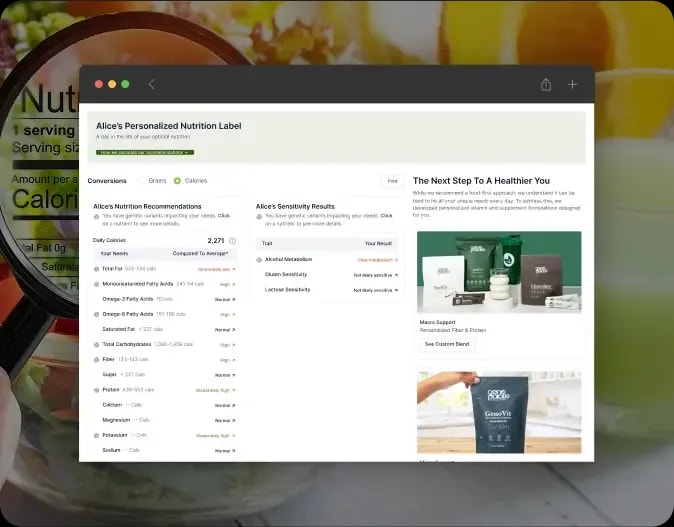Image resolution: width=674 pixels, height=527 pixels.
Task: Select the Omega-3 Fatty Acids nutrient name
Action: click(128, 299)
